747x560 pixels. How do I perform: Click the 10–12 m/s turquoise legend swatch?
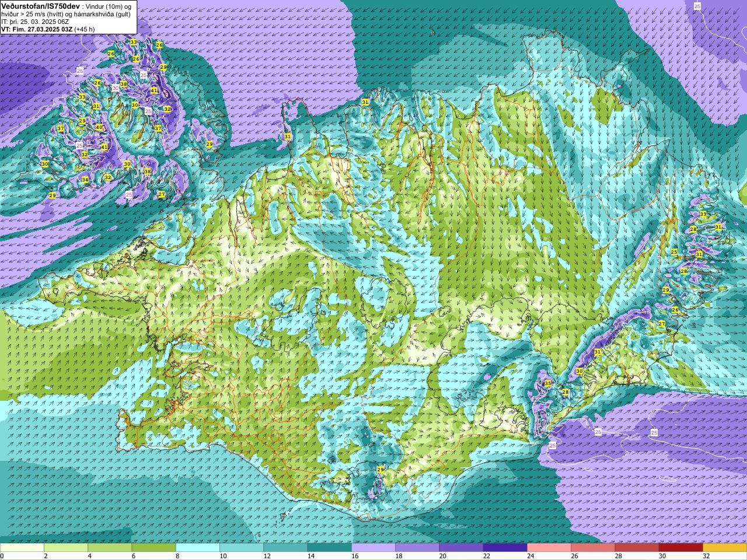pyautogui.click(x=242, y=548)
